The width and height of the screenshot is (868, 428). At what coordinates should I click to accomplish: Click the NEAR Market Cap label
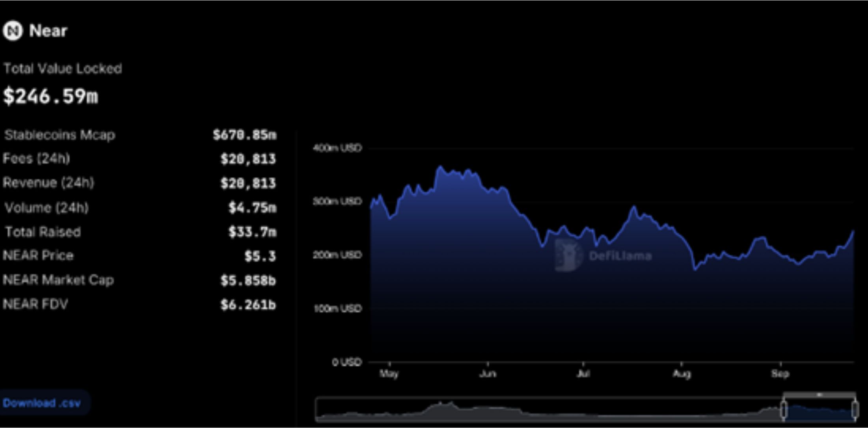58,280
